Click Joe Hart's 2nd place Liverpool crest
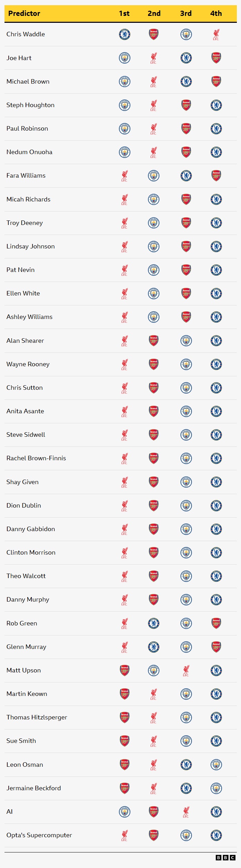 [x=154, y=58]
